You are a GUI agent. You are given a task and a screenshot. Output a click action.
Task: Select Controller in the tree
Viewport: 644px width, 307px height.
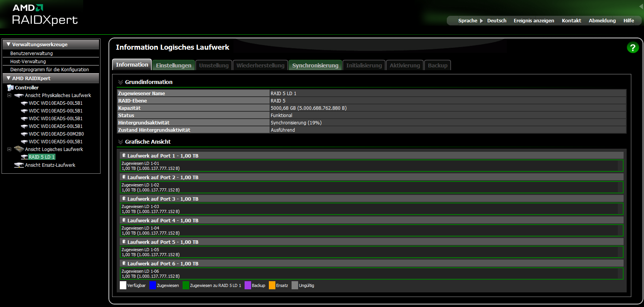click(x=27, y=88)
